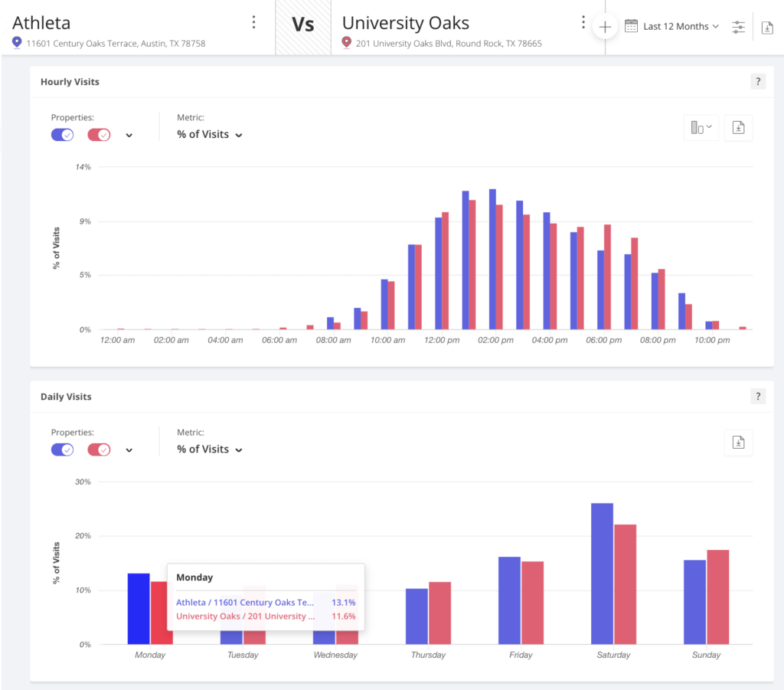The height and width of the screenshot is (690, 784).
Task: Download full report from top bar
Action: (767, 28)
